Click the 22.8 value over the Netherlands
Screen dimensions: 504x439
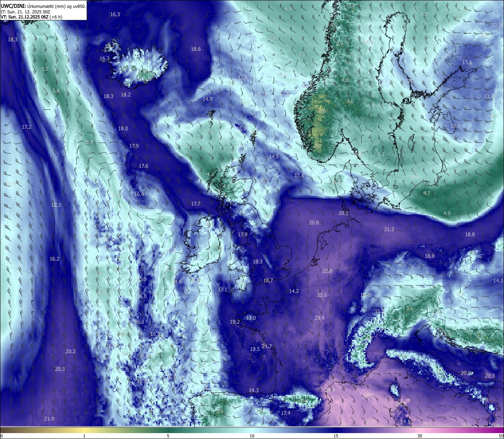click(x=327, y=271)
